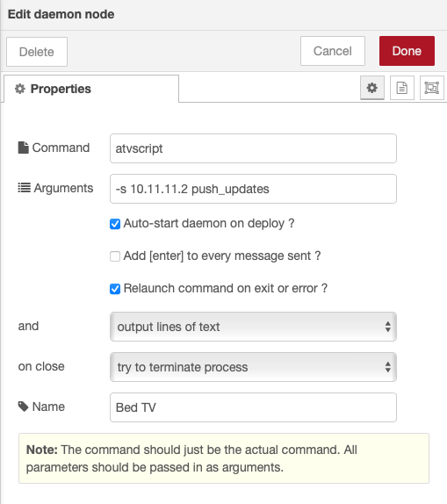Open node properties gear icon button
447x504 pixels.
coord(372,88)
